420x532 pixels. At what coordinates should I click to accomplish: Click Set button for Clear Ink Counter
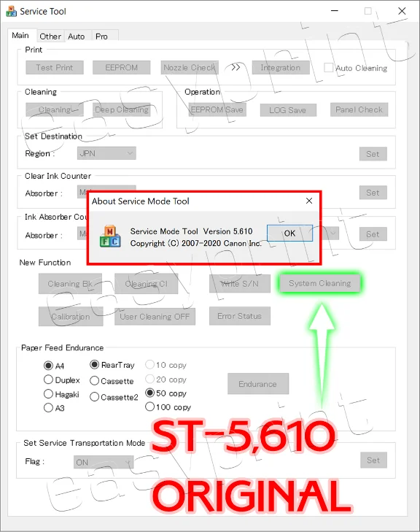click(373, 193)
